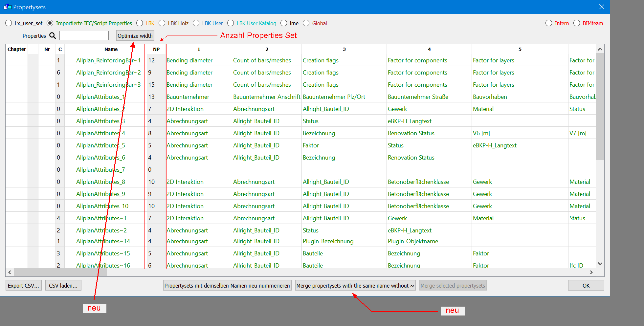Select the Allplan_ReinforcingBar~2 row name
Viewport: 644px width, 326px height.
point(108,73)
